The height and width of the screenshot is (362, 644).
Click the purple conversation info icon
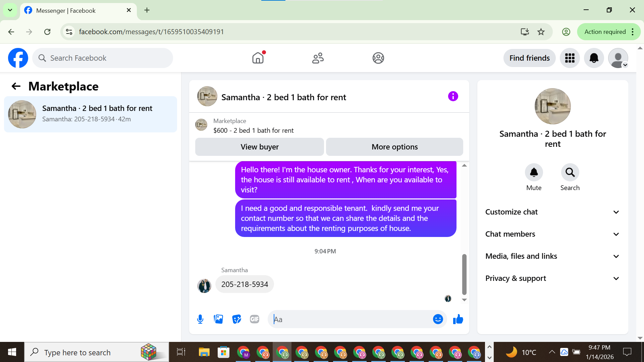(453, 97)
